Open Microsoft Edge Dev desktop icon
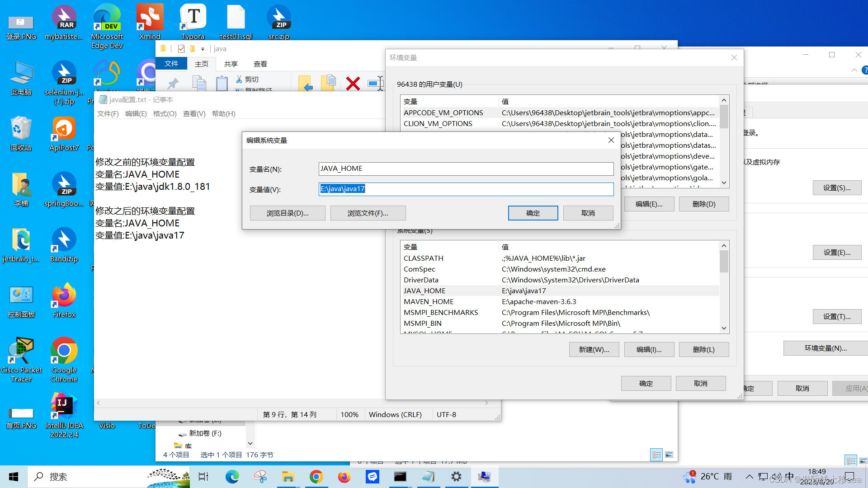This screenshot has height=488, width=868. click(107, 26)
